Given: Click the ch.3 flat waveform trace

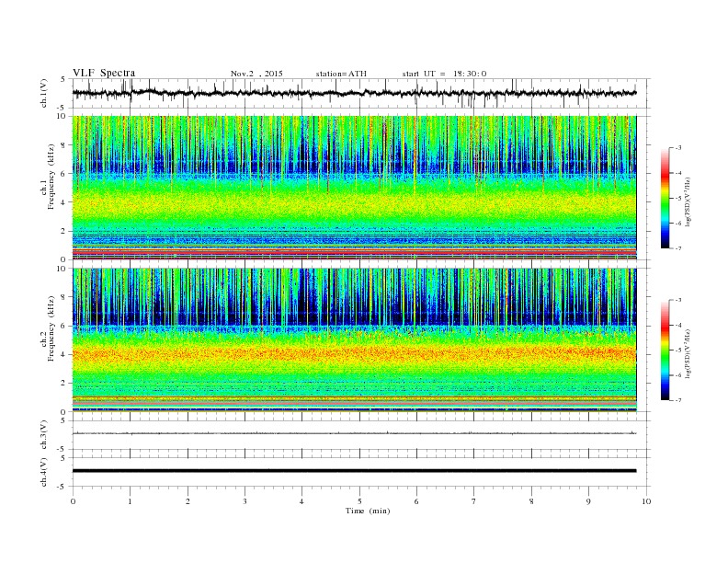Looking at the screenshot, I should (x=354, y=433).
